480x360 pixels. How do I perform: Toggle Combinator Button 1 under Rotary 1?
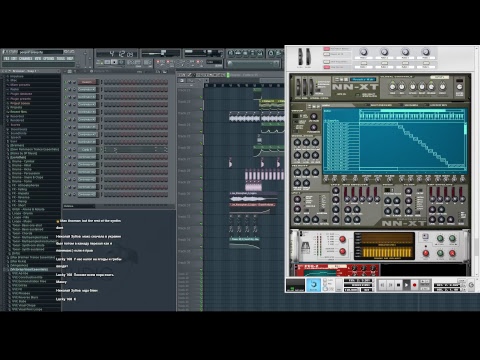tap(363, 63)
